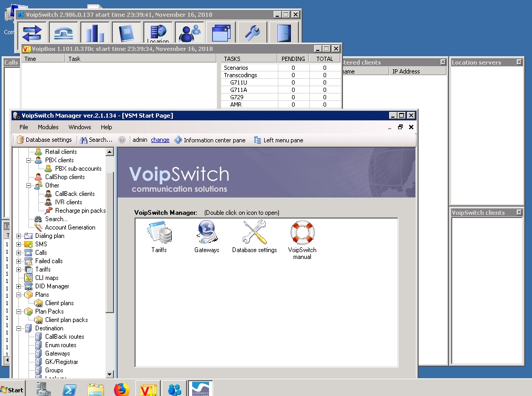The image size is (532, 396).
Task: Open the Location servers icon
Action: [x=158, y=33]
